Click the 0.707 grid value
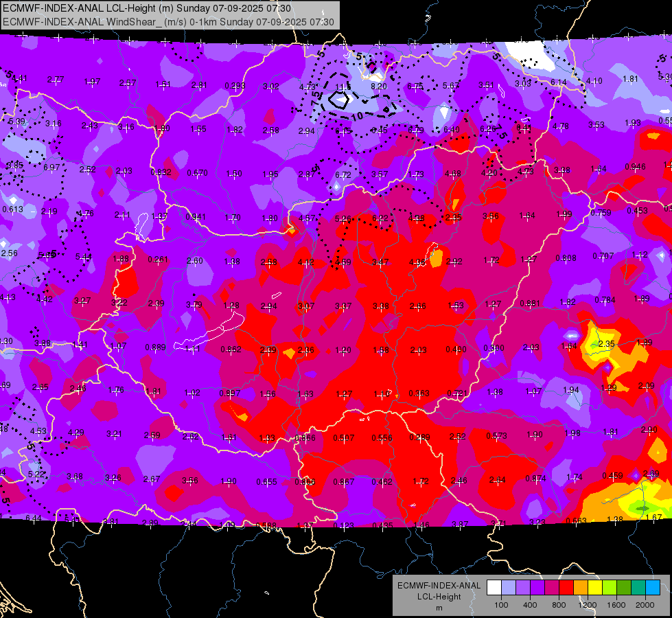 click(603, 256)
